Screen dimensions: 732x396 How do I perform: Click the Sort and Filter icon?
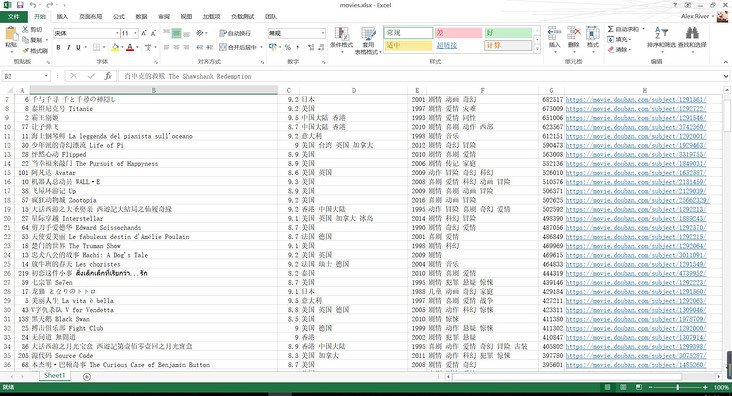(661, 33)
